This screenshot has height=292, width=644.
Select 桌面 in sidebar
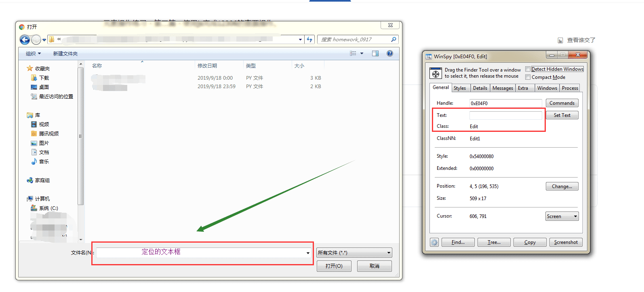pos(40,87)
